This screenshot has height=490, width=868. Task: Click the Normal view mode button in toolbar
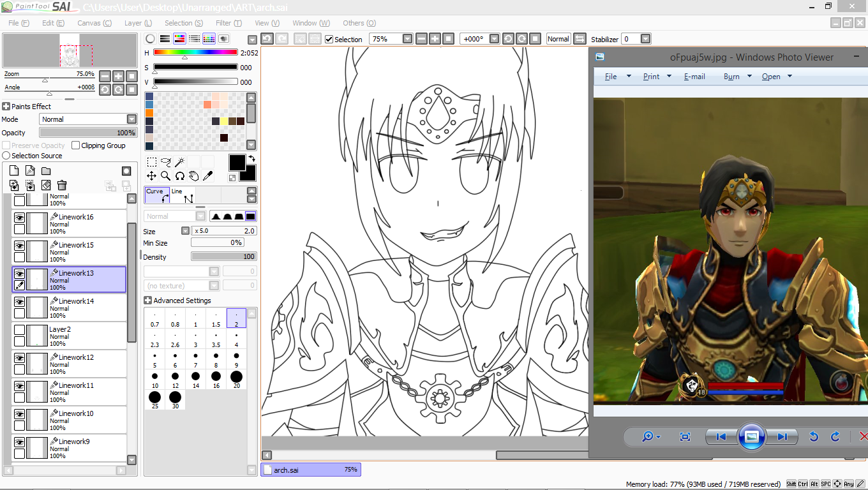click(558, 39)
